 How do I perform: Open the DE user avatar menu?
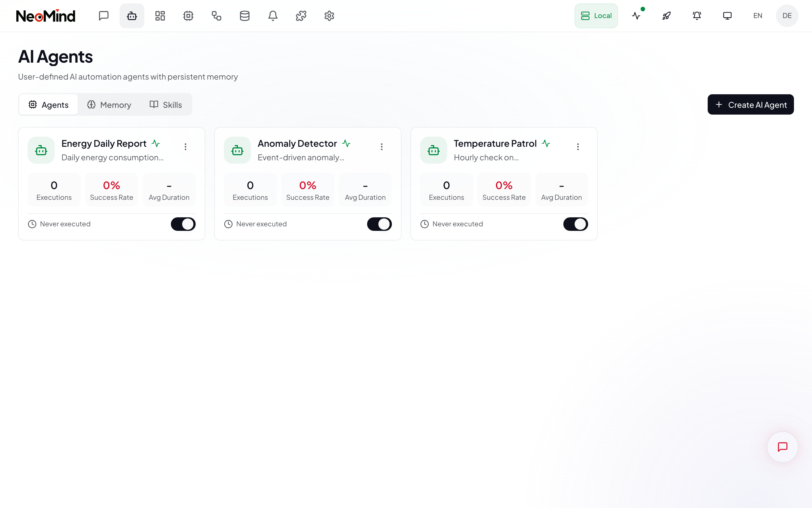click(787, 16)
